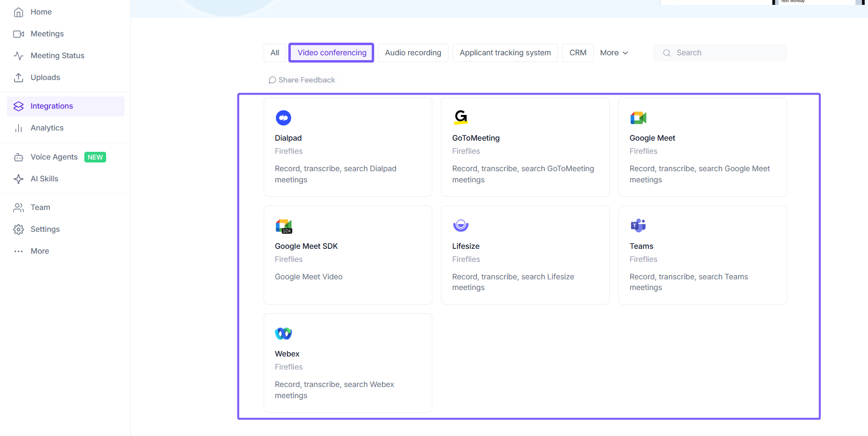Switch to the Audio recording tab
Image resolution: width=868 pixels, height=436 pixels.
[x=413, y=53]
